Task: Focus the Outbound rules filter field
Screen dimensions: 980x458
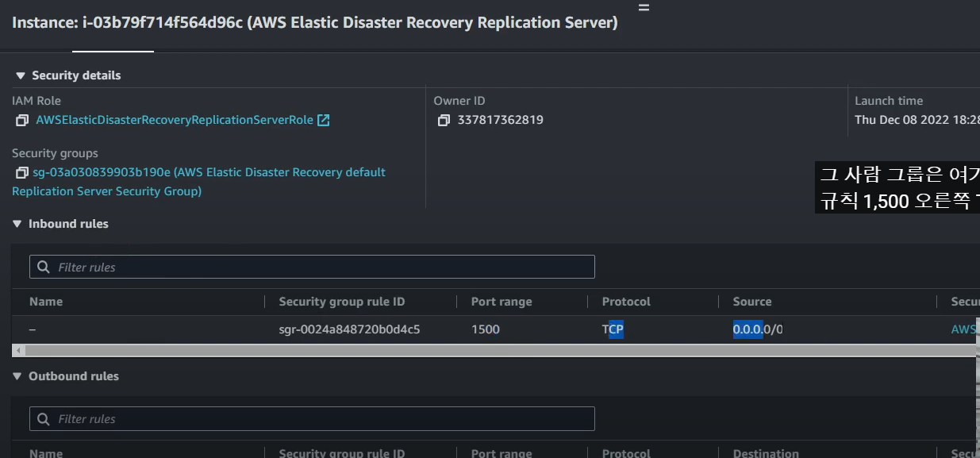Action: pos(312,418)
